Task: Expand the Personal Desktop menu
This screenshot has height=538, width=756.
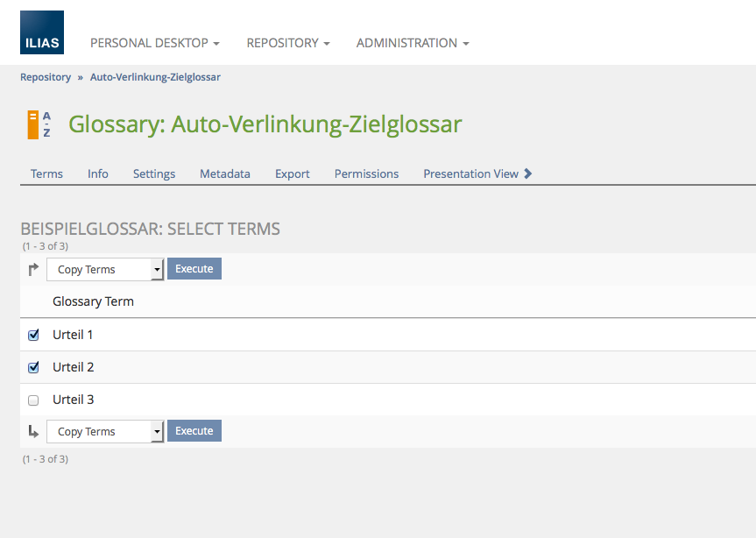Action: pos(155,43)
